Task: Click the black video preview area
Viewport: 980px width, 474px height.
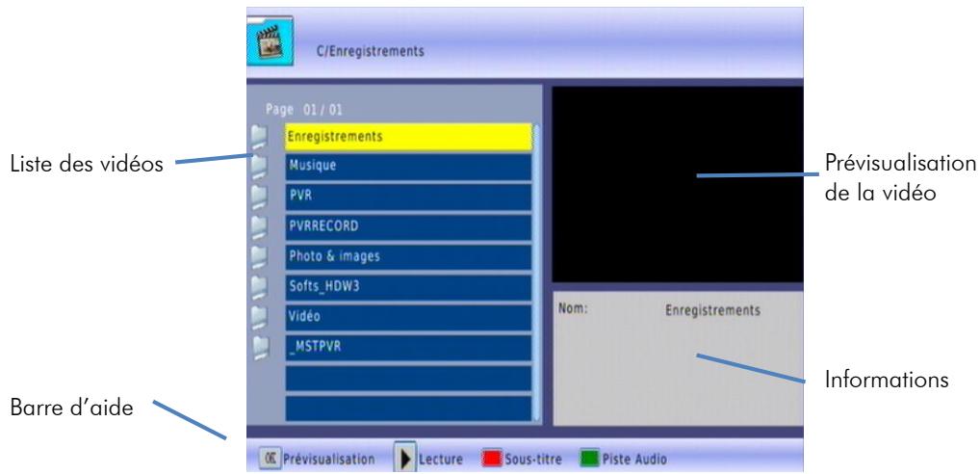Action: point(678,184)
